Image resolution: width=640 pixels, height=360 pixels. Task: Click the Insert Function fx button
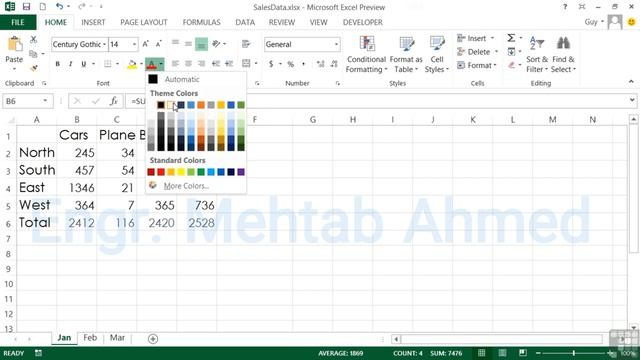pos(113,101)
